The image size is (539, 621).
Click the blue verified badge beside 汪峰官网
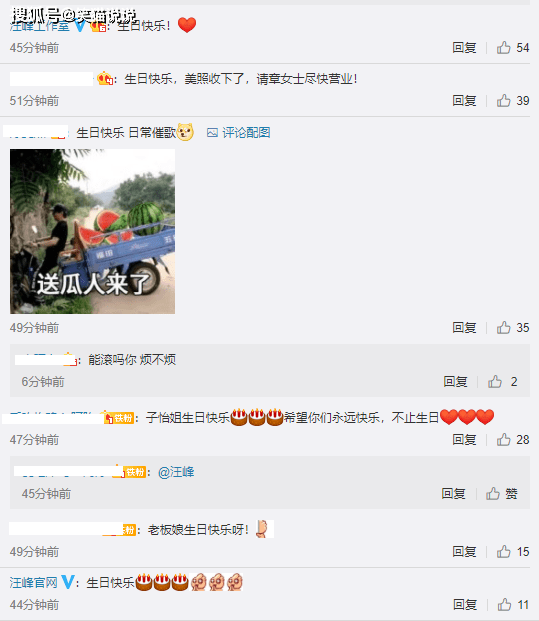68,582
